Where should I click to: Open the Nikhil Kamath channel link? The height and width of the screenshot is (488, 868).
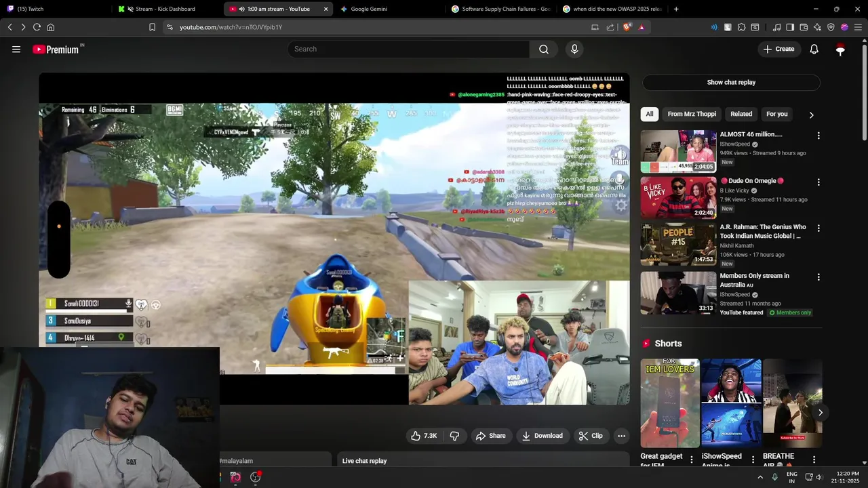click(x=741, y=245)
